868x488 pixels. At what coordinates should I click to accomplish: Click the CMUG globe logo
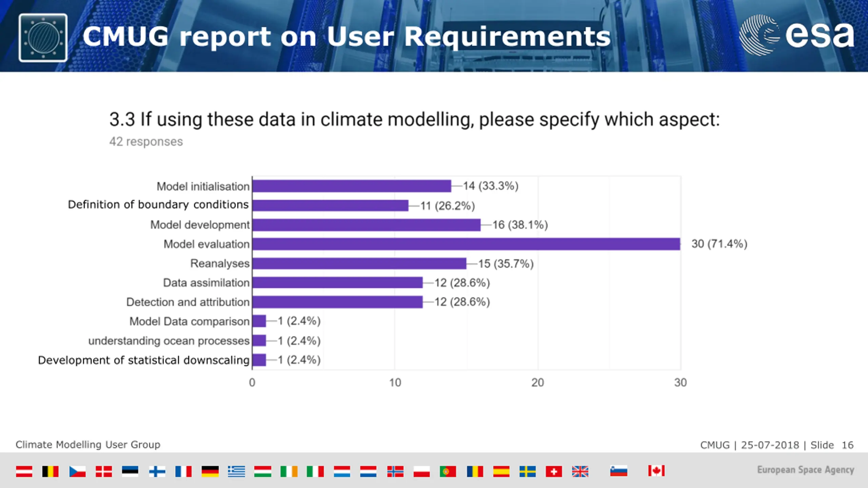tap(43, 38)
